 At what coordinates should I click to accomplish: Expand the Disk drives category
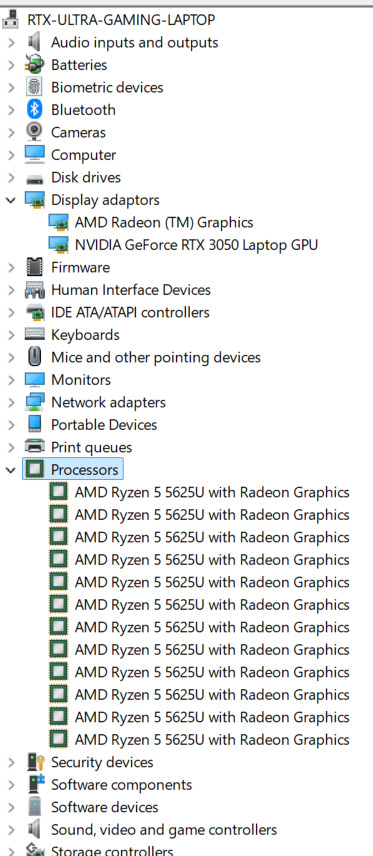click(10, 177)
